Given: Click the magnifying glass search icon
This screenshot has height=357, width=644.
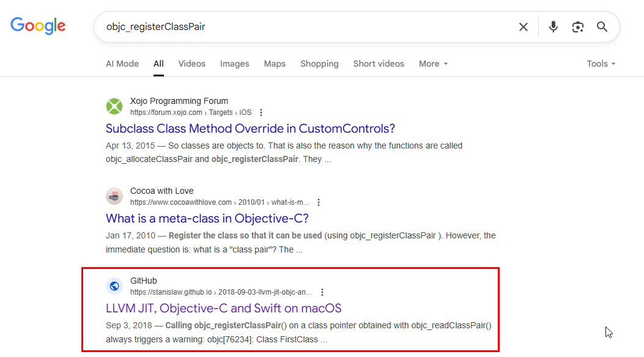Looking at the screenshot, I should (x=602, y=27).
